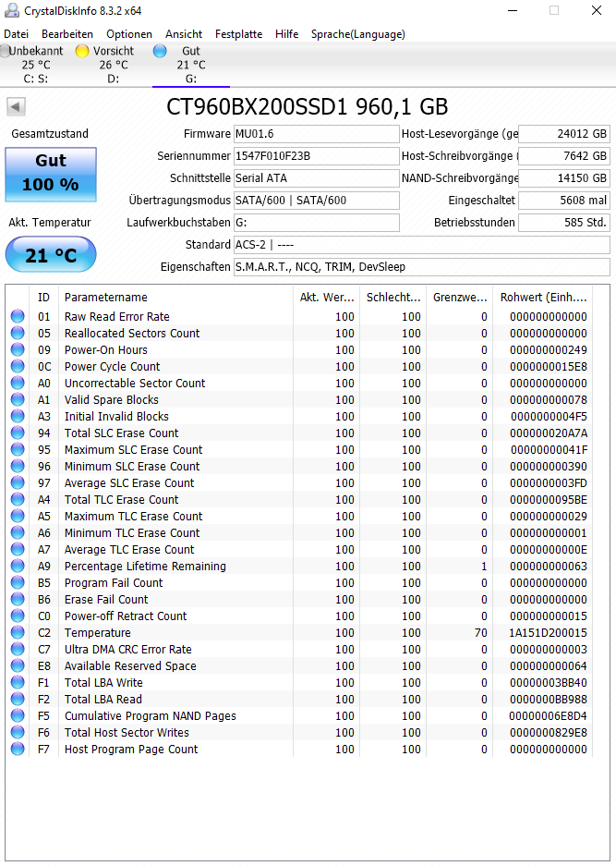Click the Betriebsstunden value 585 Std.

click(564, 222)
